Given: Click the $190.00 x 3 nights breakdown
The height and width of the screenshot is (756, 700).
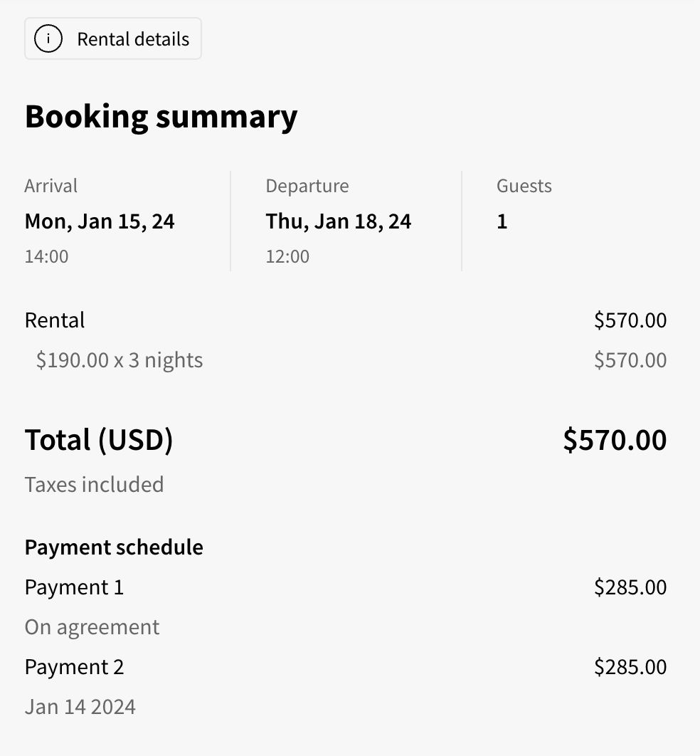Looking at the screenshot, I should [120, 360].
